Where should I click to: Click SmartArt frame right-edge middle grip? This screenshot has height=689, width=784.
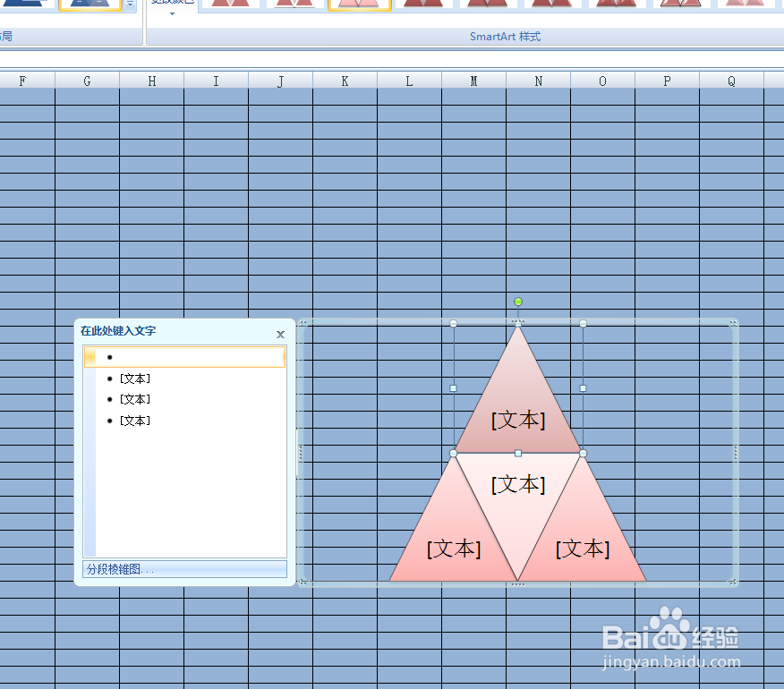pos(736,453)
